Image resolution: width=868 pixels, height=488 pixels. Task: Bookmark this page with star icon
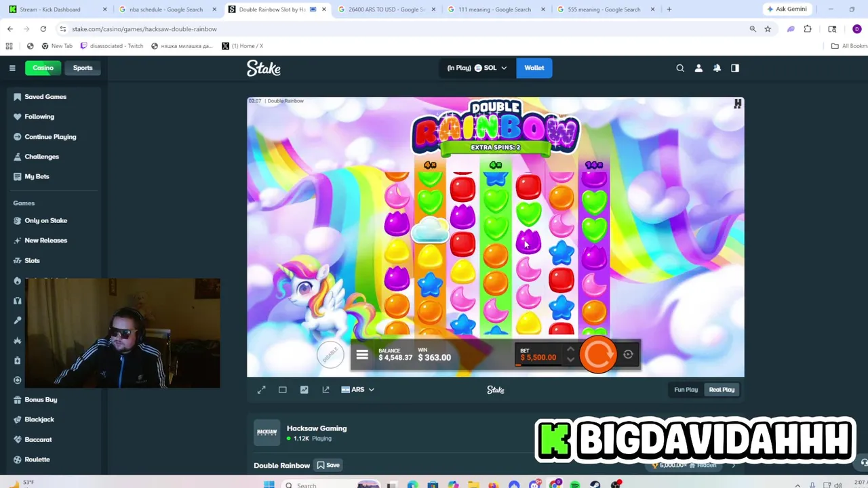(768, 29)
